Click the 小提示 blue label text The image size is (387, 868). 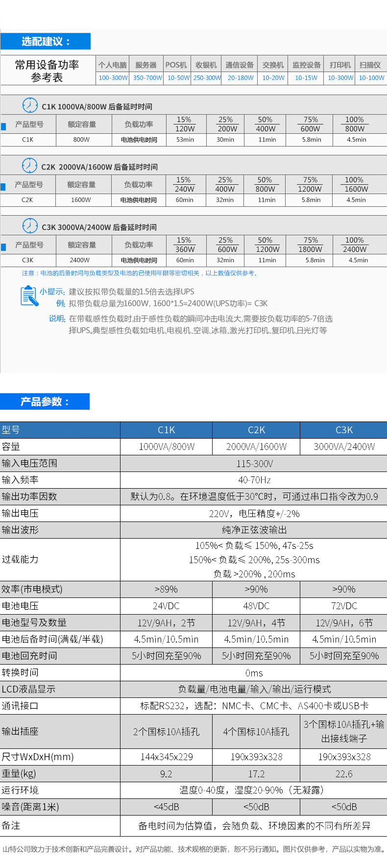[x=52, y=292]
